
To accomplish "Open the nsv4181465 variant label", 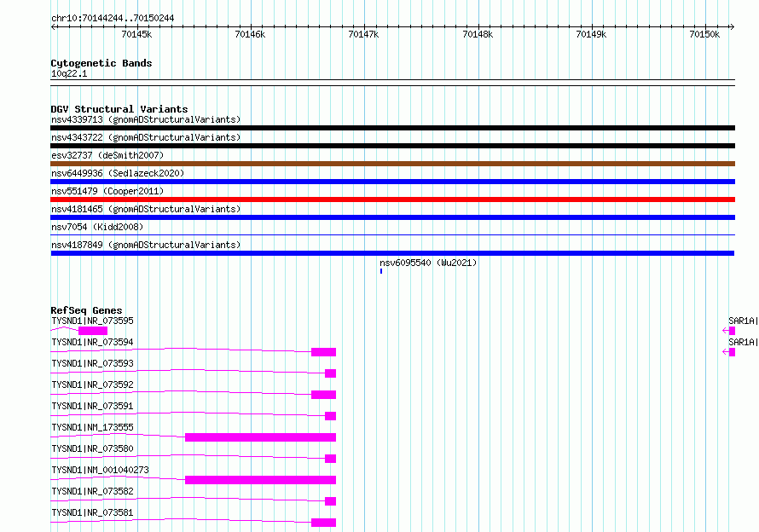I will point(146,209).
